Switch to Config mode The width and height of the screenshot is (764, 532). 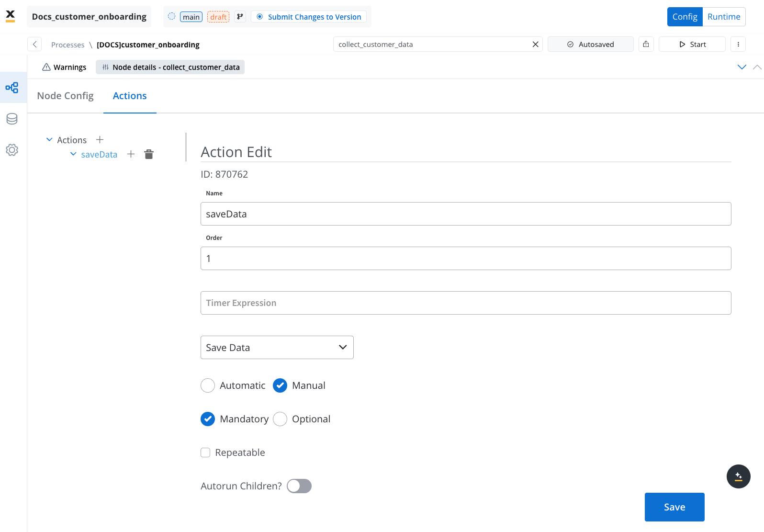pos(685,17)
